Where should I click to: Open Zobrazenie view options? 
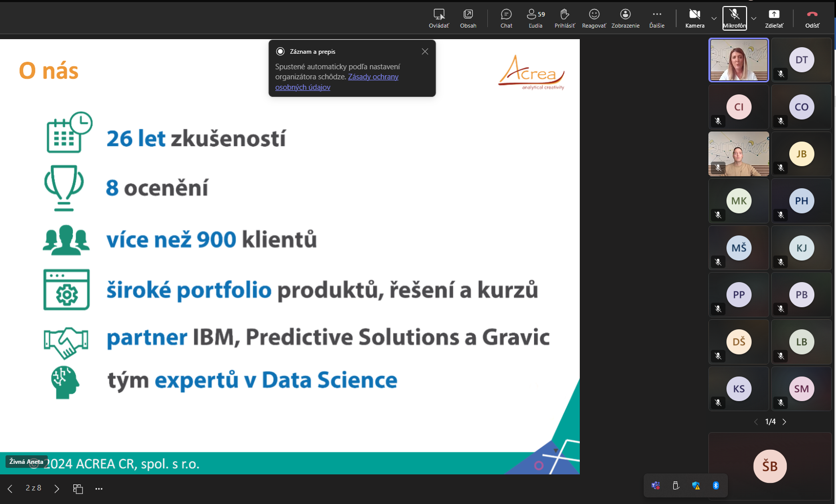point(625,19)
